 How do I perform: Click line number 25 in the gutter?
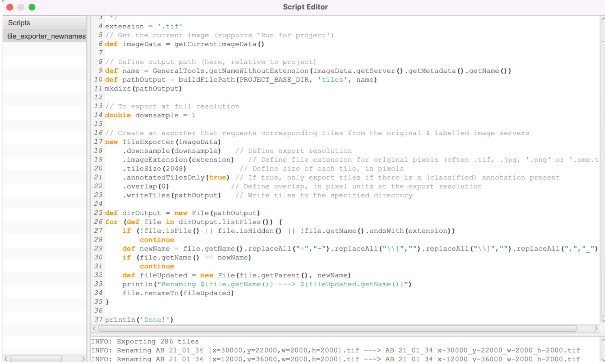[98, 213]
